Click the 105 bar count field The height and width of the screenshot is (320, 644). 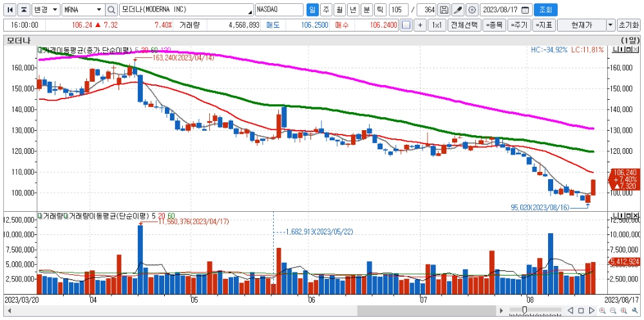tap(399, 10)
